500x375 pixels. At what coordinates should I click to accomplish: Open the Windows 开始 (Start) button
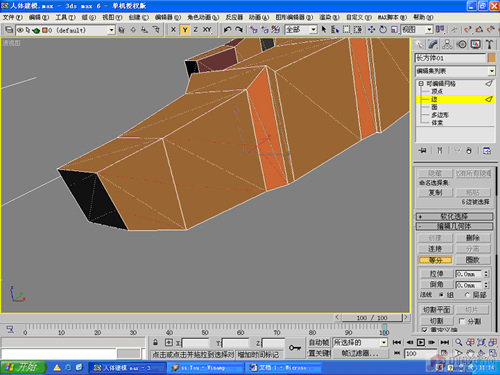[22, 367]
